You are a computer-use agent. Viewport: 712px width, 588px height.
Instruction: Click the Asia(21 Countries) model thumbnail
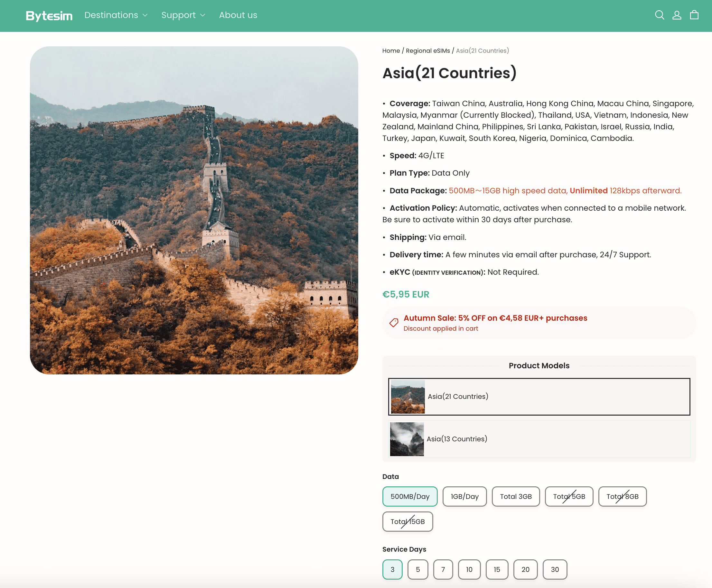(408, 397)
